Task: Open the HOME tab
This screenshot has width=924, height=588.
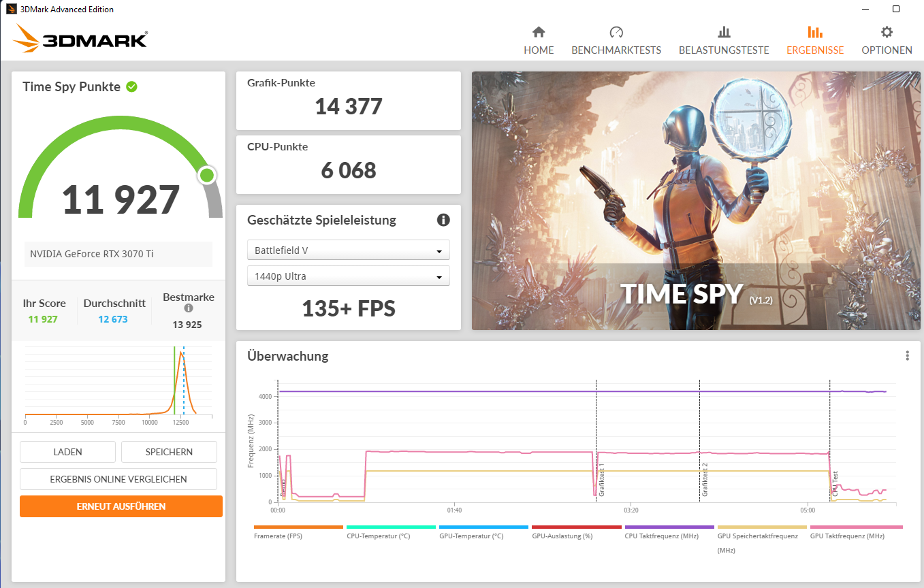Action: [x=539, y=41]
